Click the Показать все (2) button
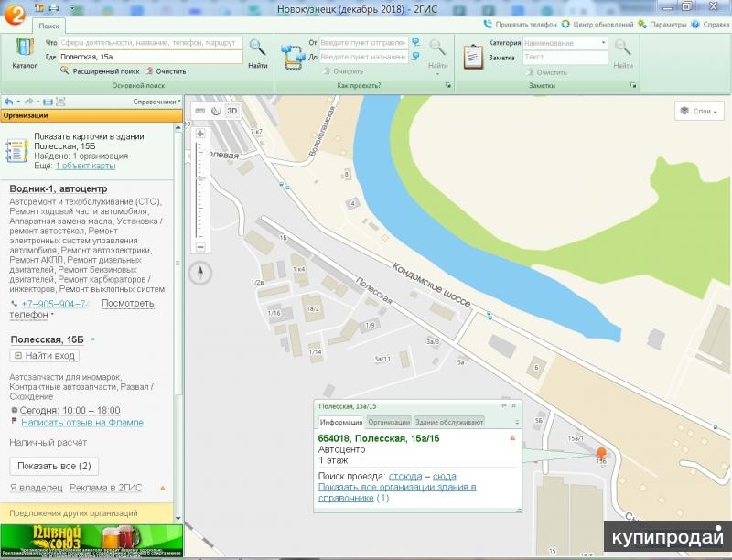The width and height of the screenshot is (732, 560). (x=54, y=466)
